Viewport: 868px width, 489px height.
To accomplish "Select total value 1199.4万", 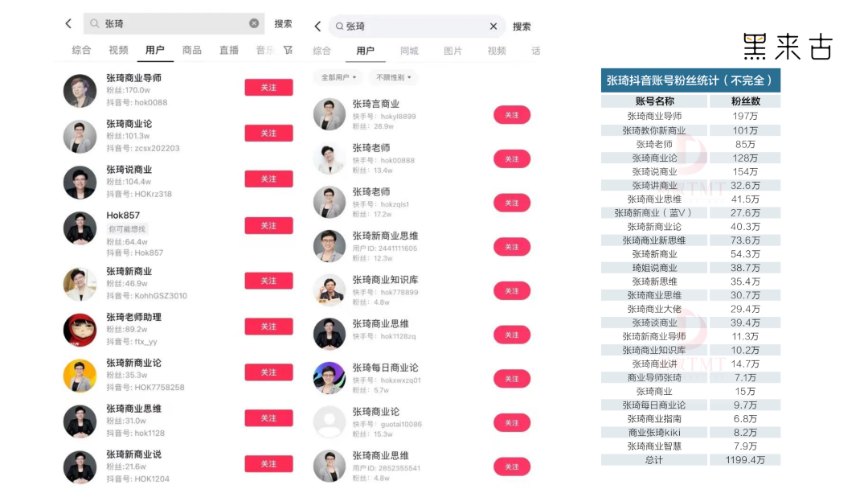I will click(x=745, y=460).
